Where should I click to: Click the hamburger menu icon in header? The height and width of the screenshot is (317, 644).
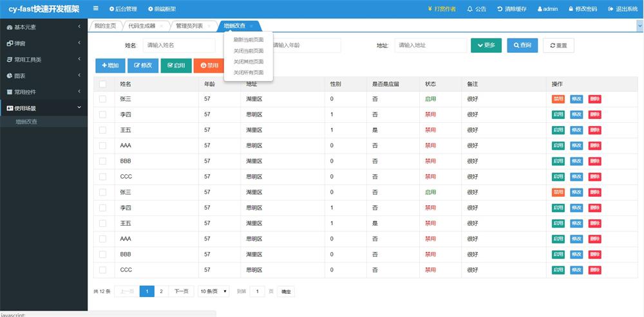tap(96, 9)
